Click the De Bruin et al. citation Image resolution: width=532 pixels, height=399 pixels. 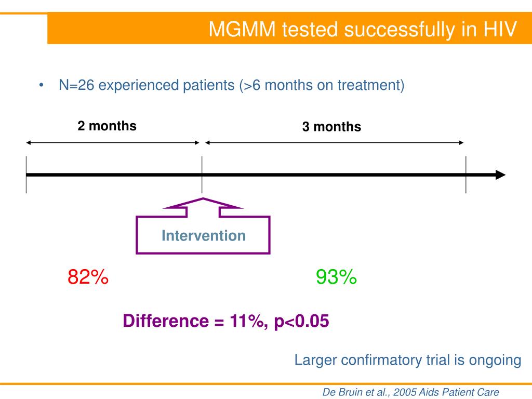click(410, 392)
